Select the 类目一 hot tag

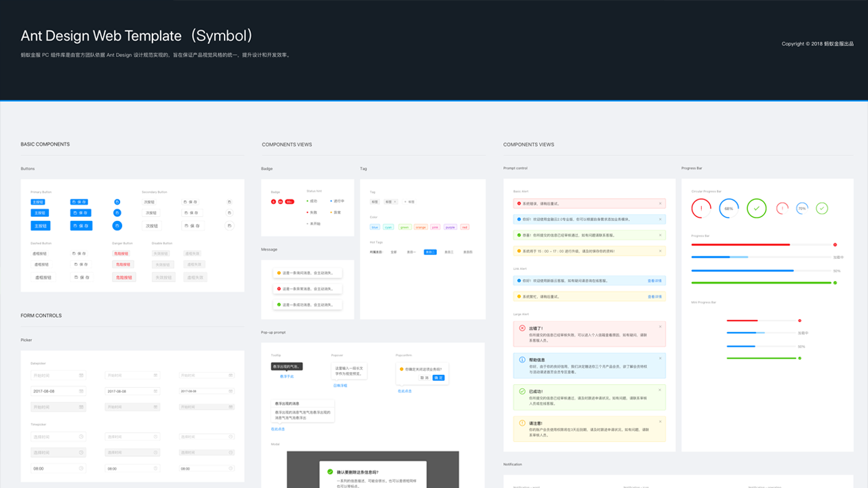pyautogui.click(x=411, y=252)
